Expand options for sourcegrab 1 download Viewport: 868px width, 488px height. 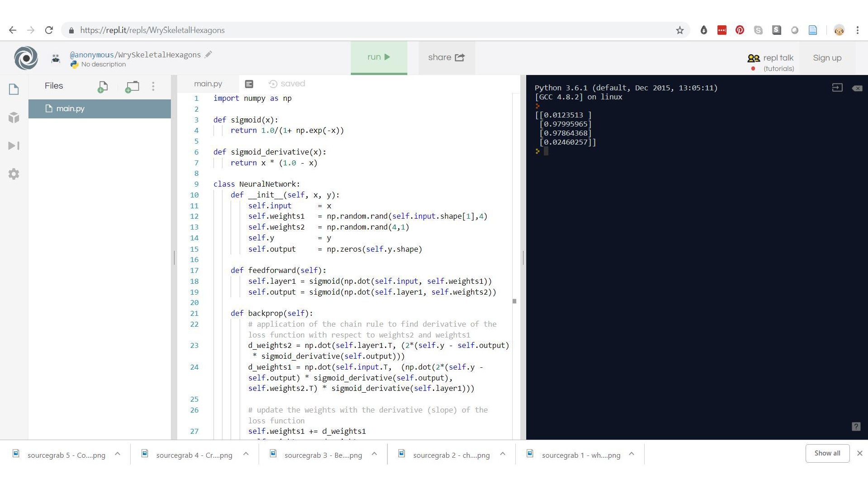[x=632, y=454]
